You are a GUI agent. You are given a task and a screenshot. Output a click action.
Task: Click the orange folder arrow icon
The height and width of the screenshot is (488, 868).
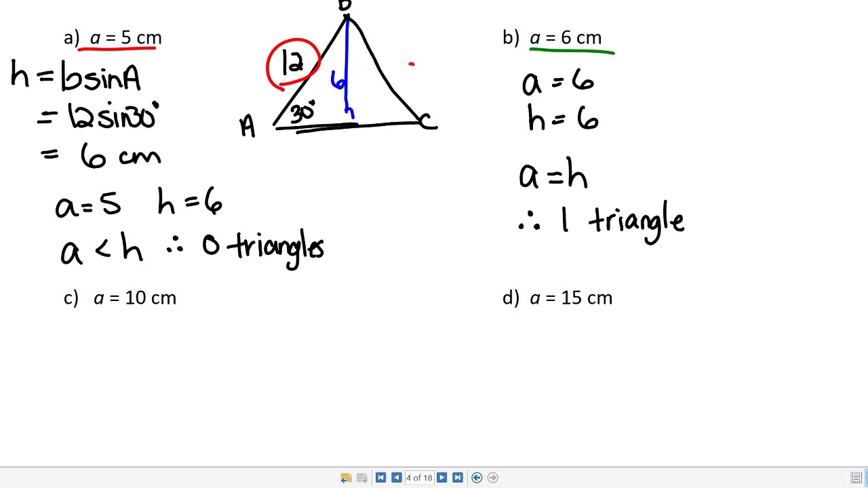346,478
